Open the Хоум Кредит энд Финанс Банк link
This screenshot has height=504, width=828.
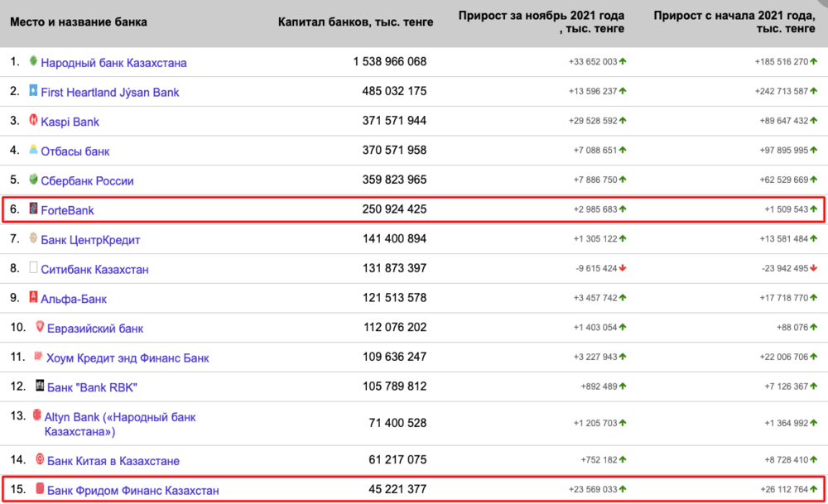pyautogui.click(x=128, y=358)
